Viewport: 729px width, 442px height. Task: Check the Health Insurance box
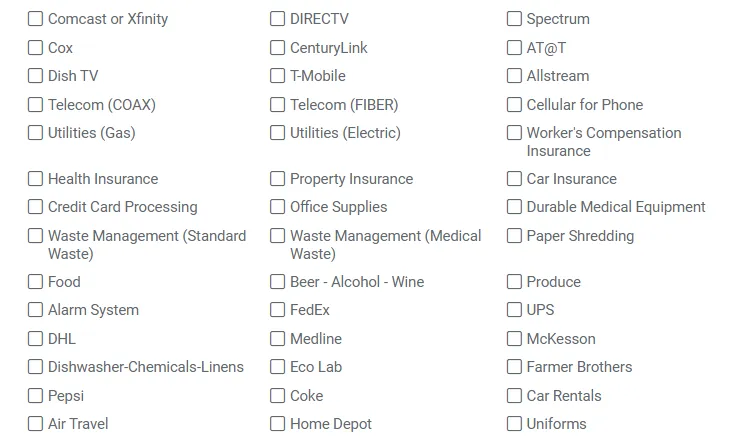click(36, 179)
